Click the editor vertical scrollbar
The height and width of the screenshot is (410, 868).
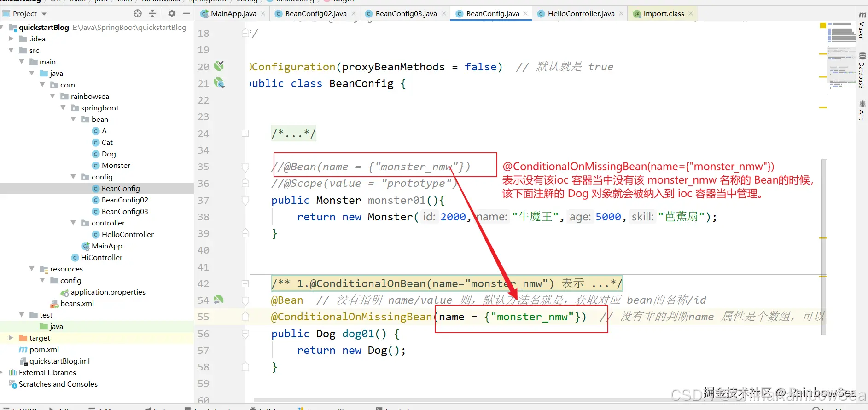(824, 247)
